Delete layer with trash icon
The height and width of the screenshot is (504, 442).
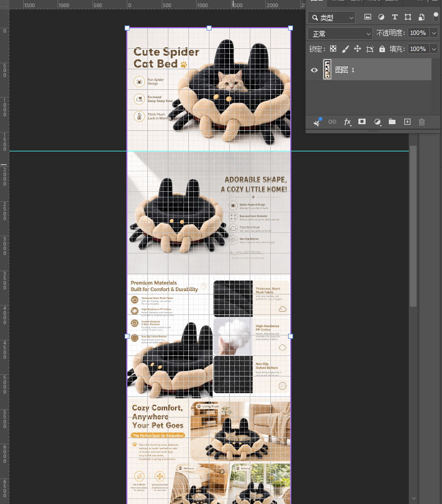tap(422, 122)
